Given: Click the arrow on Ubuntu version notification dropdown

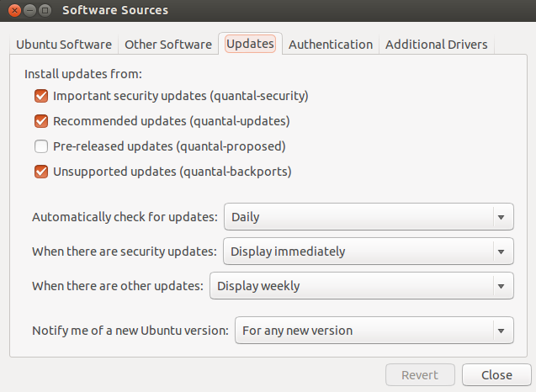Looking at the screenshot, I should click(x=502, y=331).
